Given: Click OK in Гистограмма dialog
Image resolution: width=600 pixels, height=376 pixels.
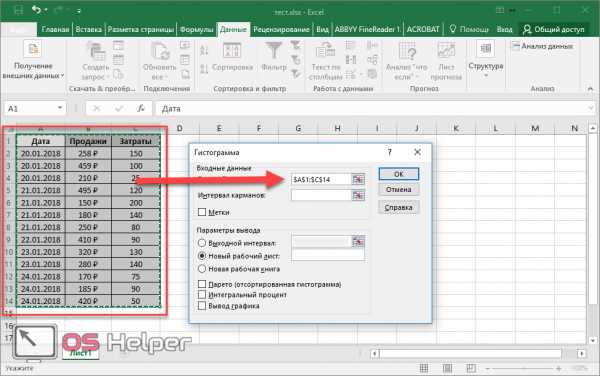Looking at the screenshot, I should (x=399, y=174).
